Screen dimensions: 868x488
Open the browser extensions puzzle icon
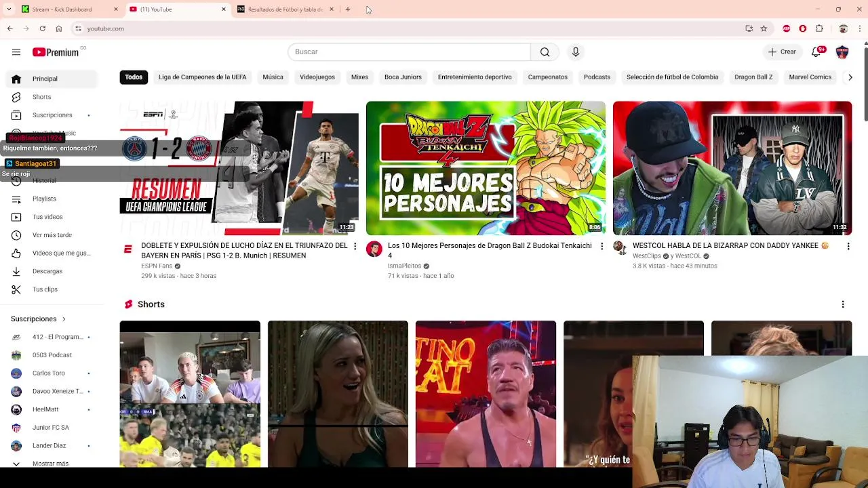(x=819, y=28)
